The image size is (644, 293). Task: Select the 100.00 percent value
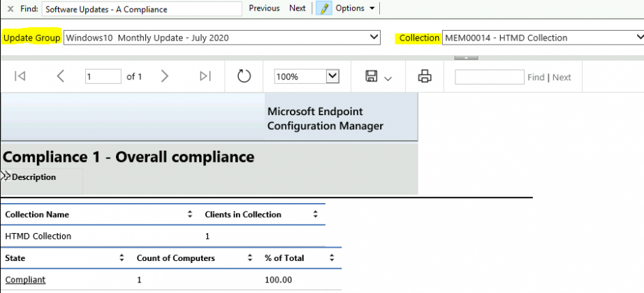(279, 280)
